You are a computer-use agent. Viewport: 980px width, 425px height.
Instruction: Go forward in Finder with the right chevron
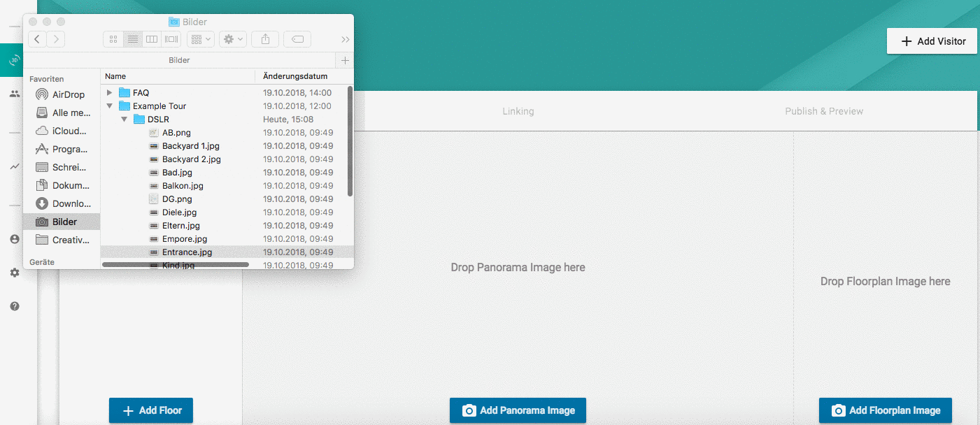click(56, 39)
